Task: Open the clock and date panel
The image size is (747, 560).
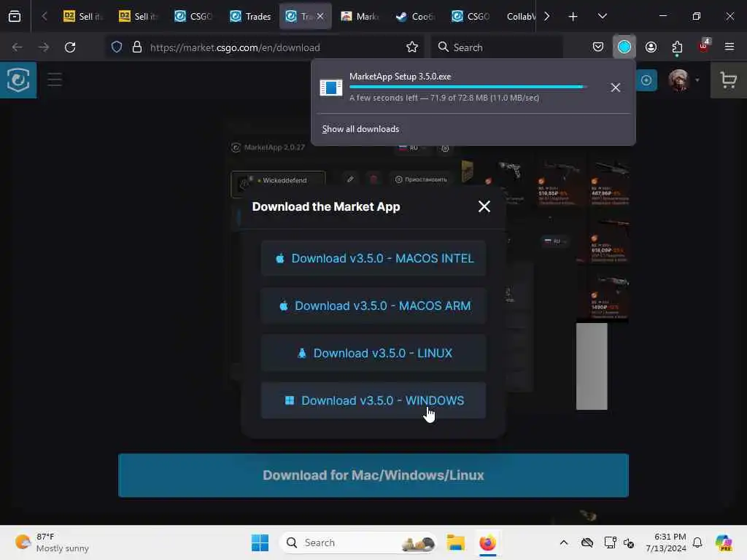Action: coord(665,542)
